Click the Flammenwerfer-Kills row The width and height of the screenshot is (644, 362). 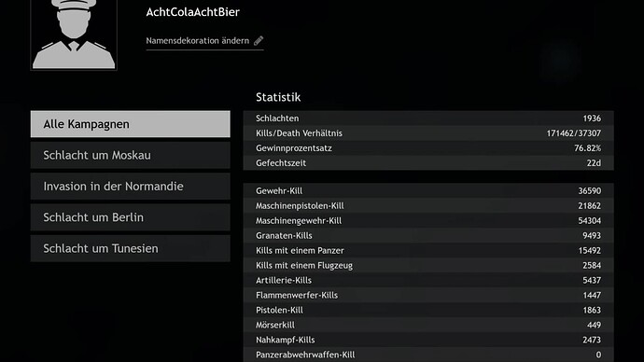tap(428, 295)
